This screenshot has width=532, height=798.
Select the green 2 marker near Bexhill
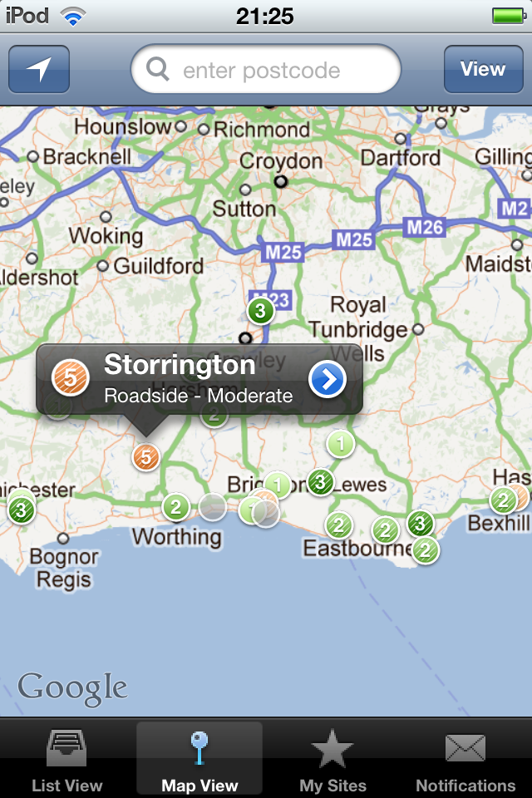tap(504, 500)
